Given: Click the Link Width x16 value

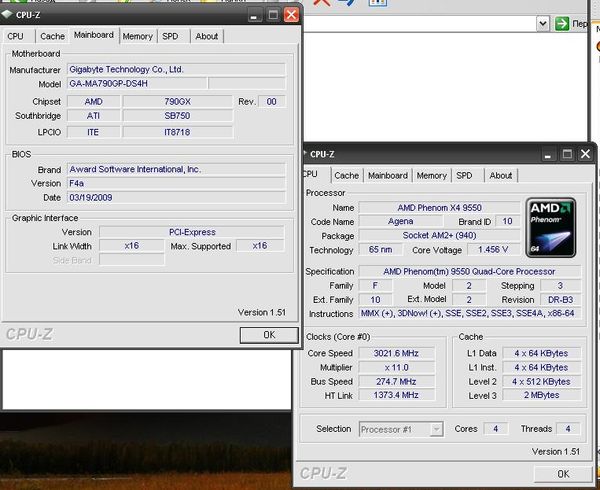Looking at the screenshot, I should click(x=132, y=246).
